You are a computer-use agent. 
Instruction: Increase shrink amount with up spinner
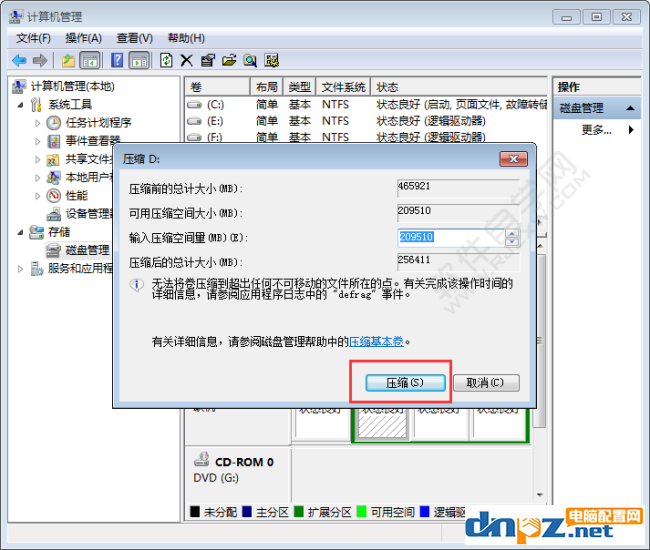pyautogui.click(x=512, y=233)
